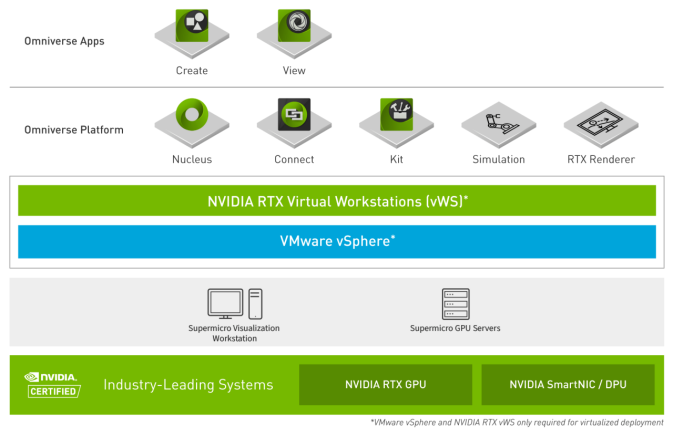Viewport: 673px width, 438px height.
Task: Click the Omniverse Platform row label
Action: pyautogui.click(x=73, y=130)
